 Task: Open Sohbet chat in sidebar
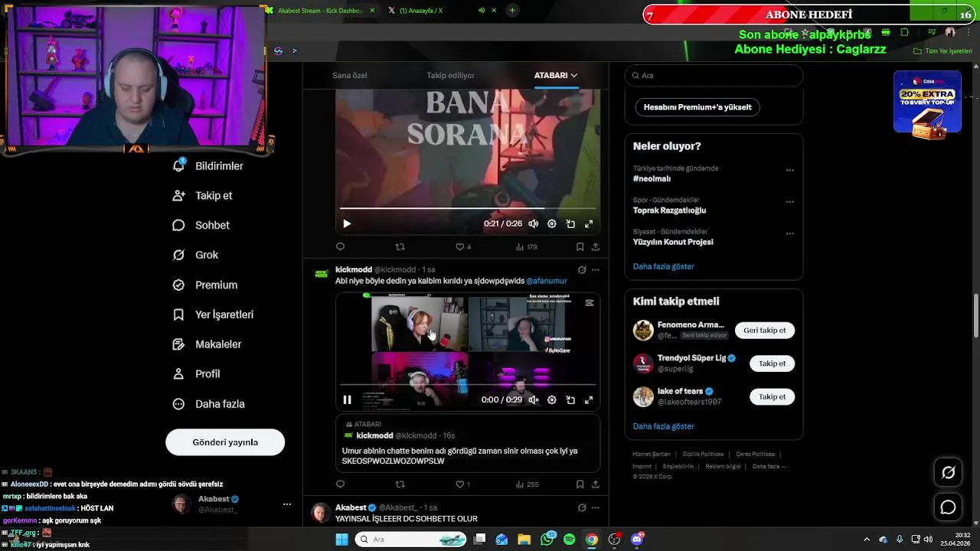(201, 226)
